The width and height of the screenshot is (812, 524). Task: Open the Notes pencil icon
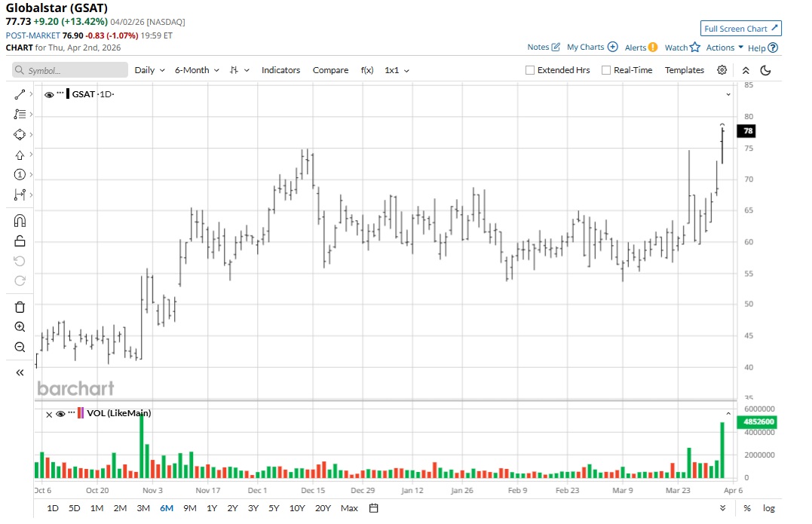point(556,47)
